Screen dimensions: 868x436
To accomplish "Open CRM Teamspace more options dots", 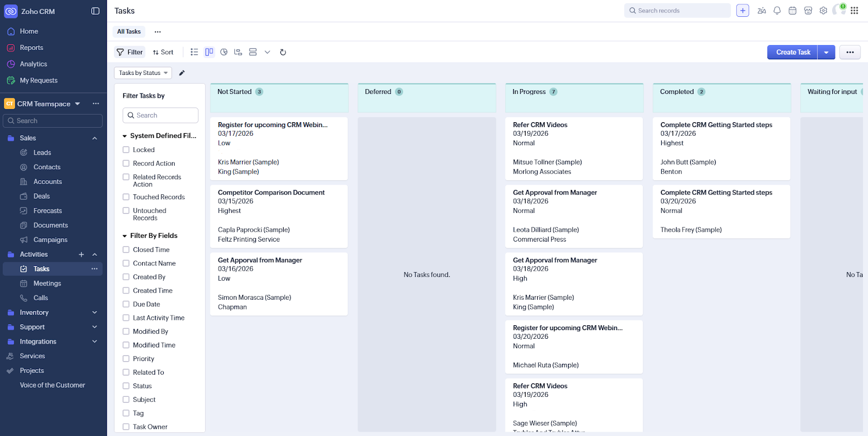I will [96, 104].
